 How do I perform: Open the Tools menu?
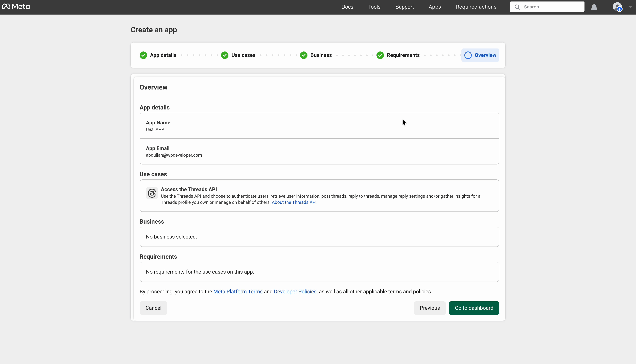point(374,7)
